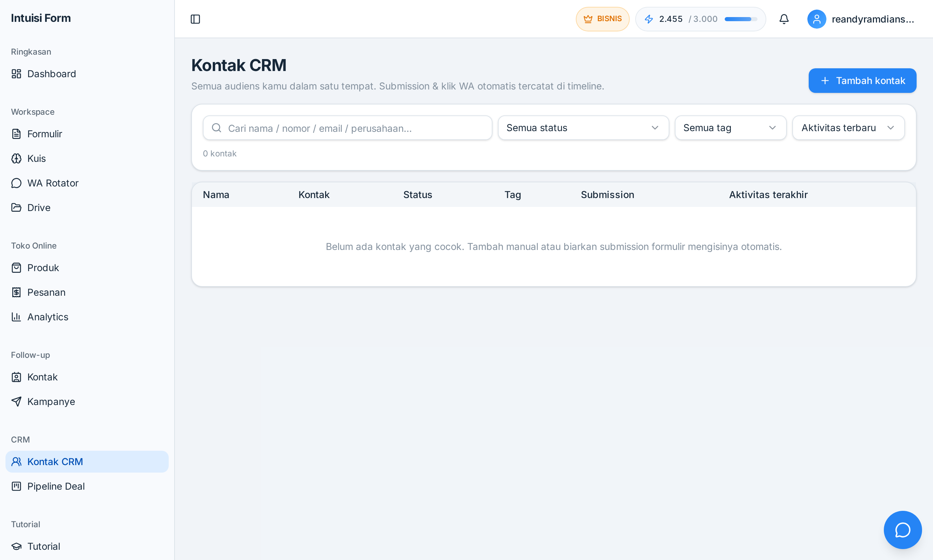Click the Status column header
933x560 pixels.
(x=417, y=195)
